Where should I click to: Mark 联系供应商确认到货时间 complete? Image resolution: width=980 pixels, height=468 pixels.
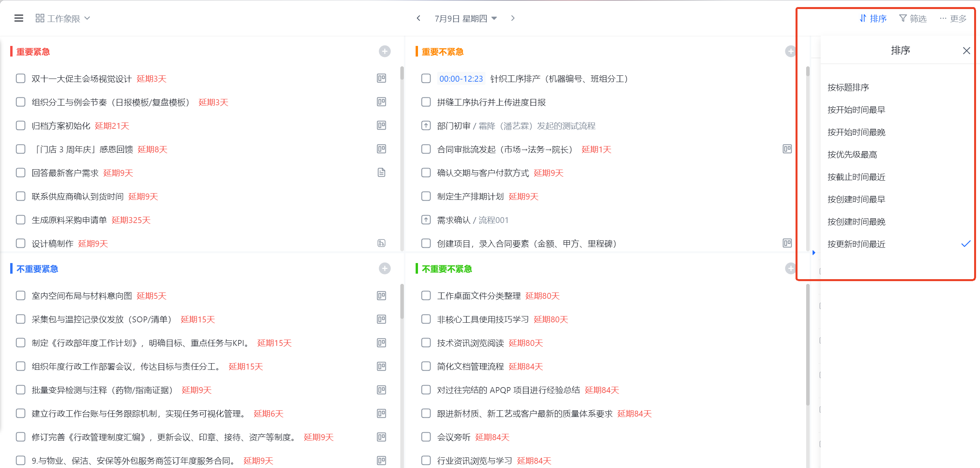click(20, 196)
